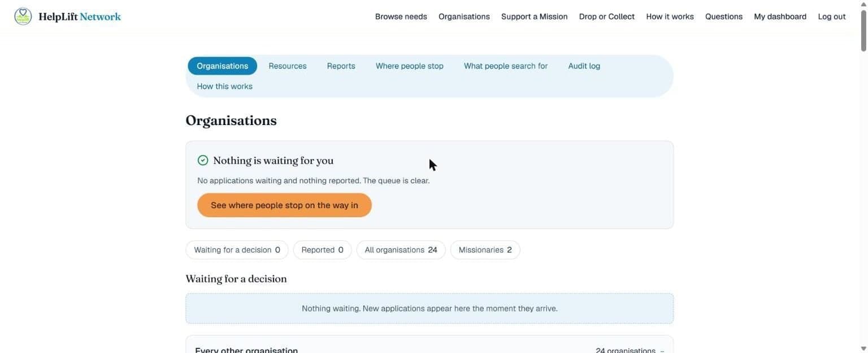The image size is (868, 353).
Task: Open the Questions page
Action: pos(724,16)
